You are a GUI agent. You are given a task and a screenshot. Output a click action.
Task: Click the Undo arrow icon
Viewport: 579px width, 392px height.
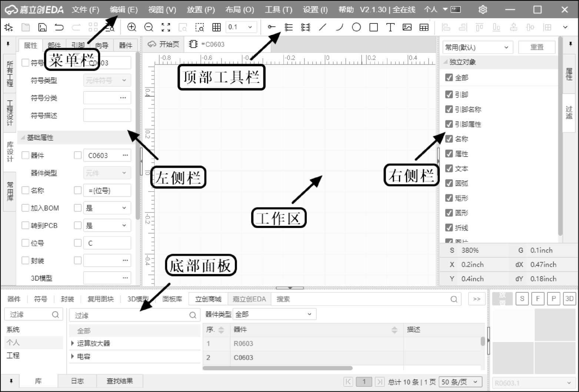pyautogui.click(x=59, y=27)
